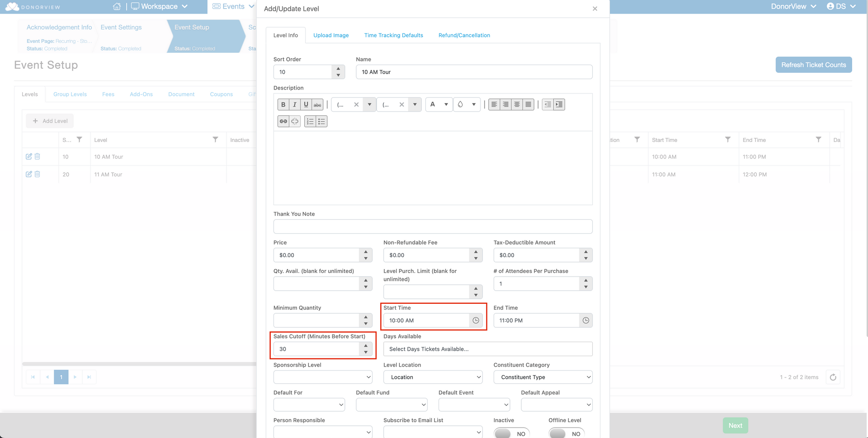The height and width of the screenshot is (438, 868).
Task: Increase the Sales Cutoff minutes value
Action: point(366,346)
